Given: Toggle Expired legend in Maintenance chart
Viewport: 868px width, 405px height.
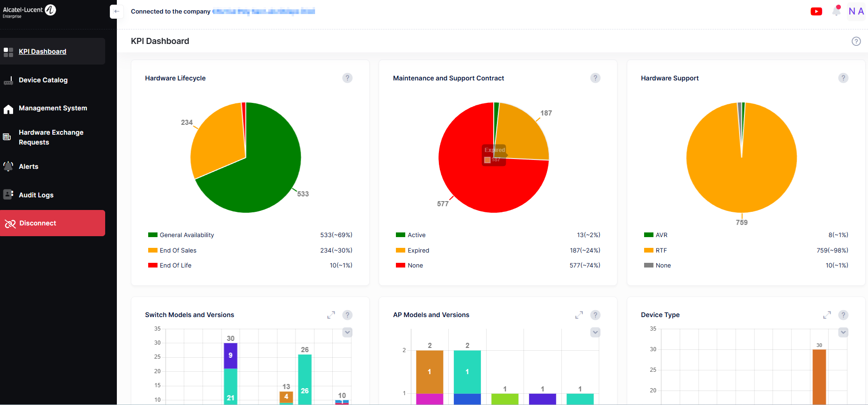Looking at the screenshot, I should click(x=418, y=251).
